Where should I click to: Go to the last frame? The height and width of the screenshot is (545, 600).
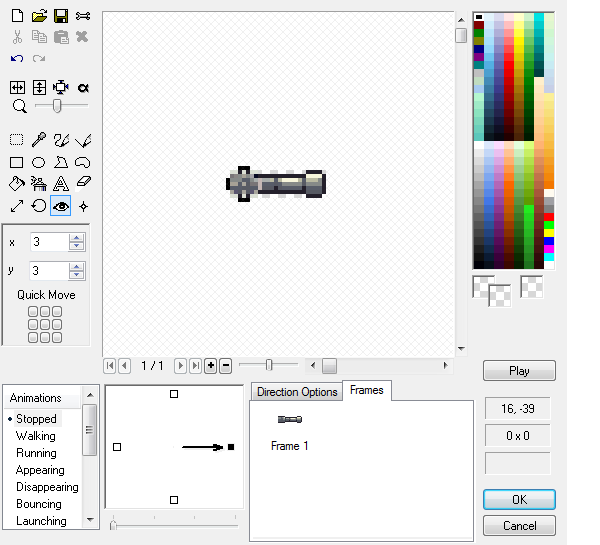195,366
